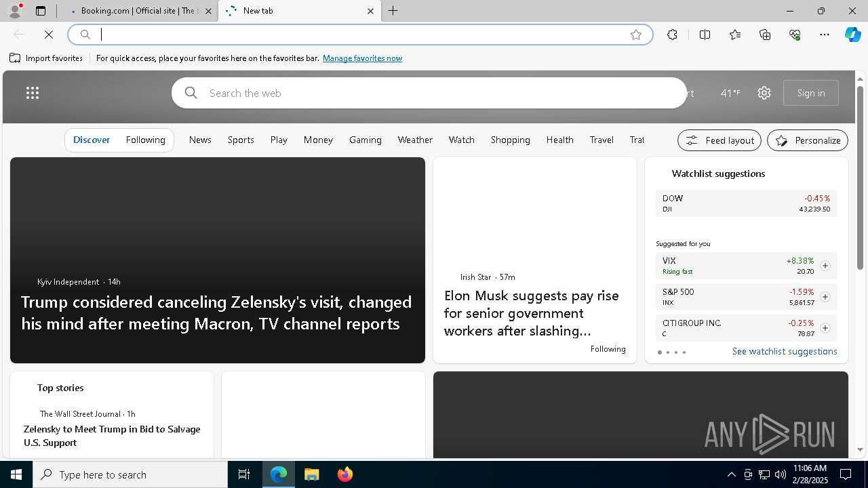
Task: Open the Edge profile icon
Action: click(x=14, y=11)
